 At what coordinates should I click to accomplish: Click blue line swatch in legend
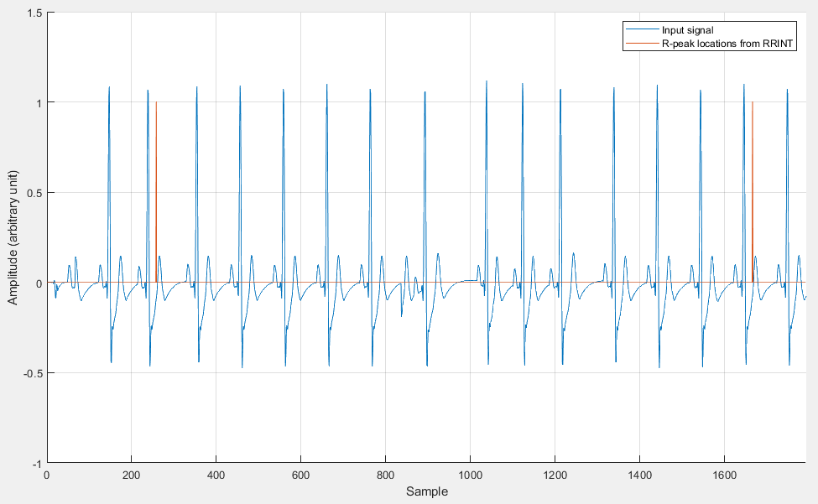click(x=641, y=30)
